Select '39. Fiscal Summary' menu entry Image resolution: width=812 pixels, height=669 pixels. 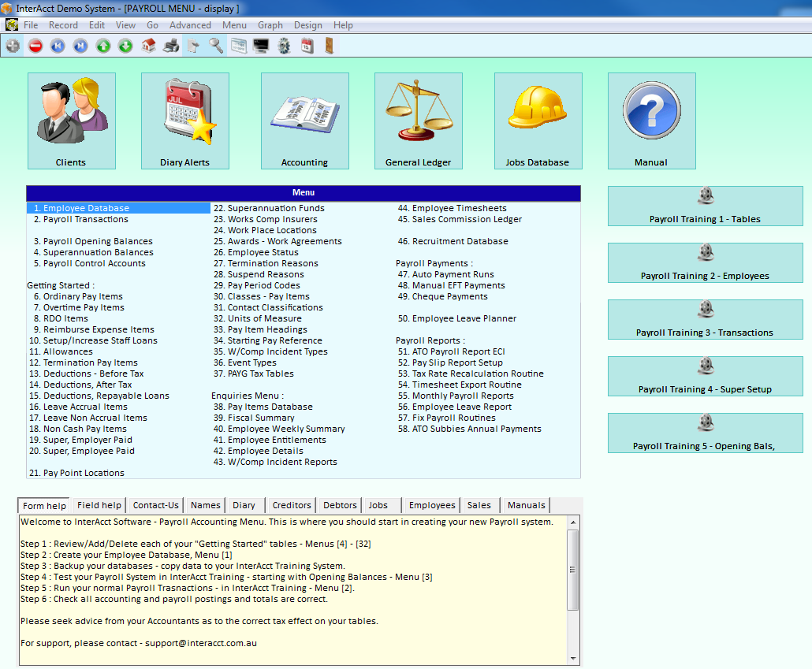(254, 418)
